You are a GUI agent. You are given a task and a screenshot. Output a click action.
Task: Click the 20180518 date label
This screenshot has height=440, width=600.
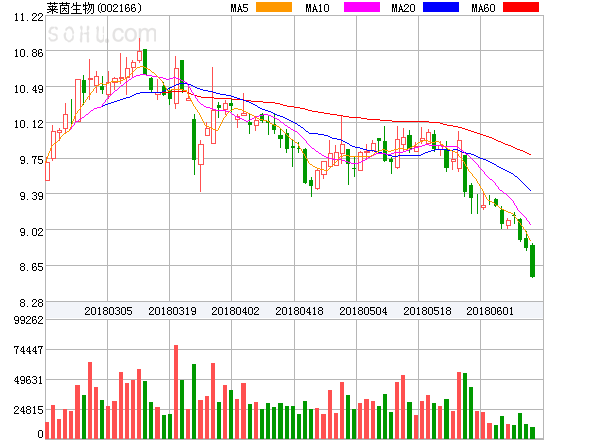click(x=427, y=311)
